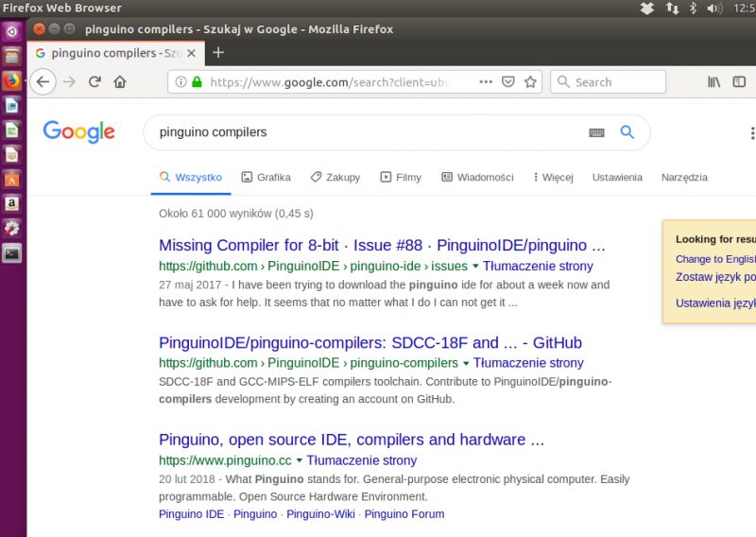
Task: Open a new tab with plus button
Action: coord(218,53)
